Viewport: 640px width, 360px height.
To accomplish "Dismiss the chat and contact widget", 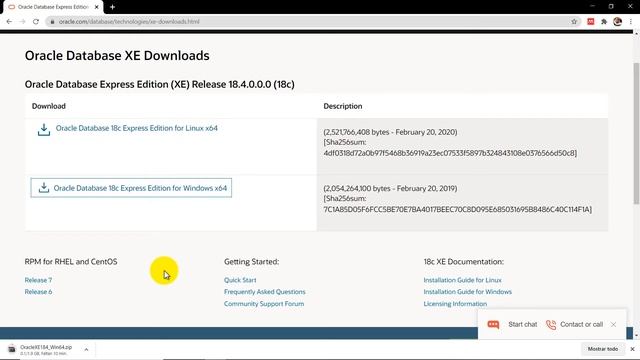I will (613, 324).
